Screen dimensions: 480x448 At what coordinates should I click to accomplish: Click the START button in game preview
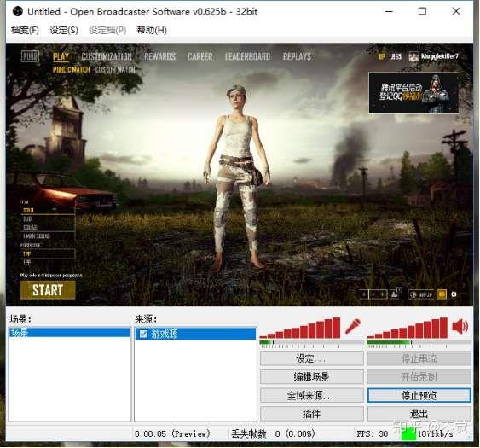click(48, 290)
